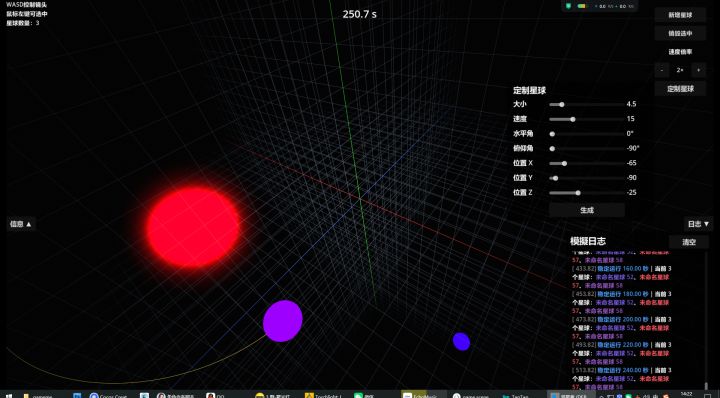
Task: Select the large purple planet
Action: [282, 321]
